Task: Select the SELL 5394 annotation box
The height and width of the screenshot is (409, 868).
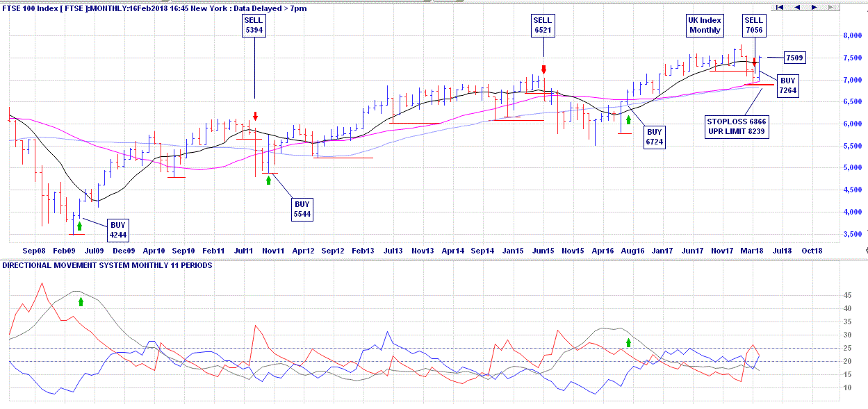Action: point(254,26)
